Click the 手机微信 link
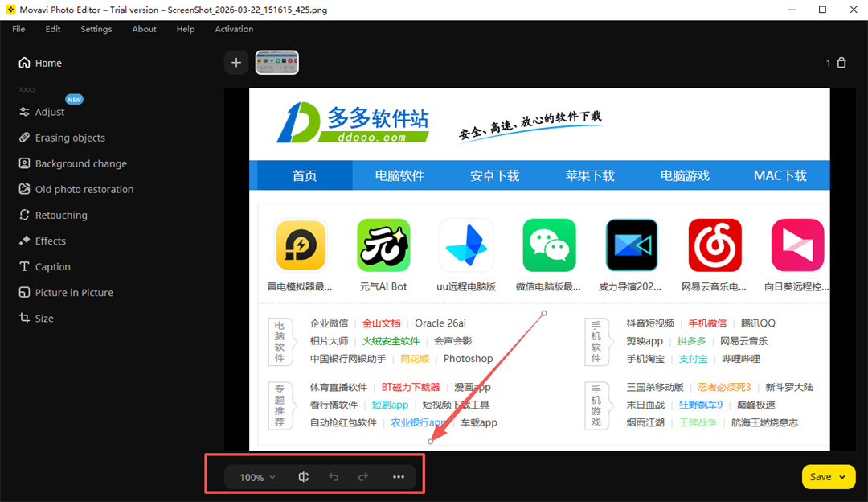This screenshot has width=868, height=502. tap(707, 323)
